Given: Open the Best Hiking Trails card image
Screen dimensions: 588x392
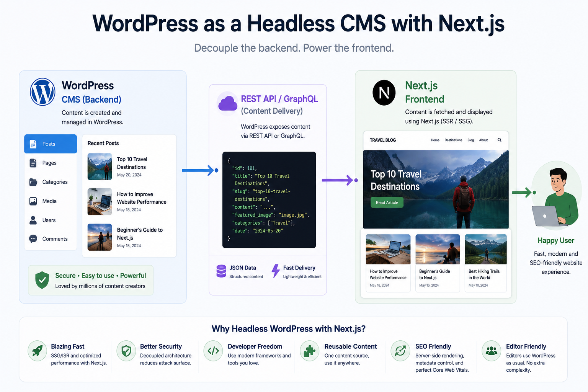Looking at the screenshot, I should pos(486,249).
